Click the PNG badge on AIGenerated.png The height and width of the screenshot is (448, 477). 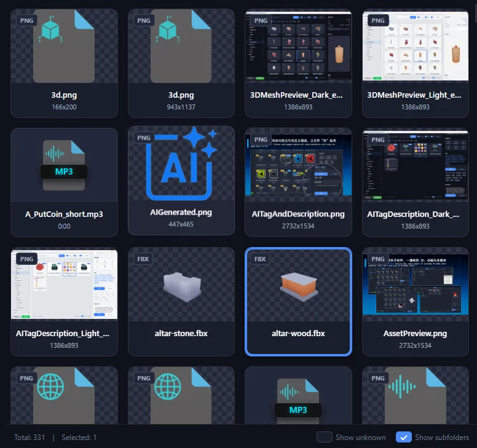click(144, 138)
